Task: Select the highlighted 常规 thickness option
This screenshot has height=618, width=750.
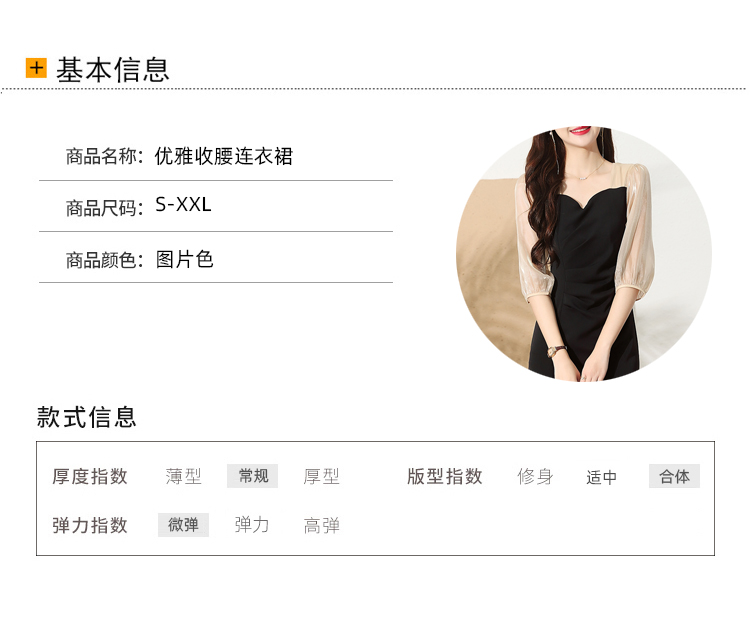Action: pos(253,476)
